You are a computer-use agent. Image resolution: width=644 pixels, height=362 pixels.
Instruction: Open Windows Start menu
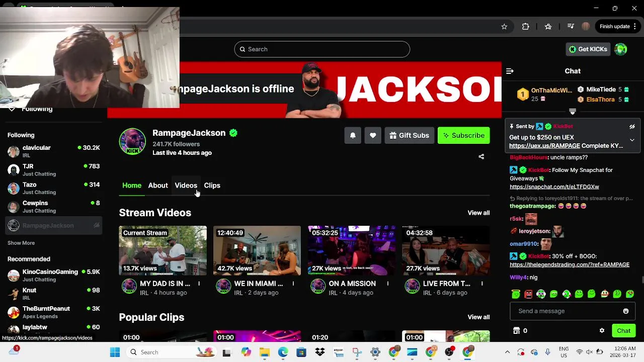pyautogui.click(x=115, y=352)
